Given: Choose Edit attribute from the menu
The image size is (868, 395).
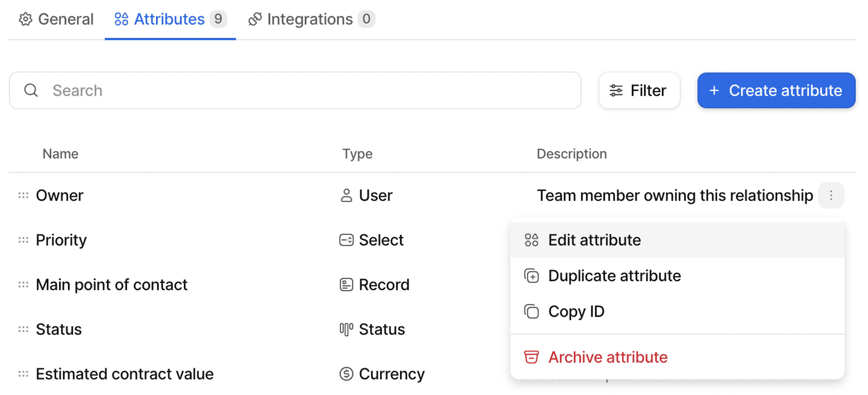Looking at the screenshot, I should pyautogui.click(x=594, y=240).
